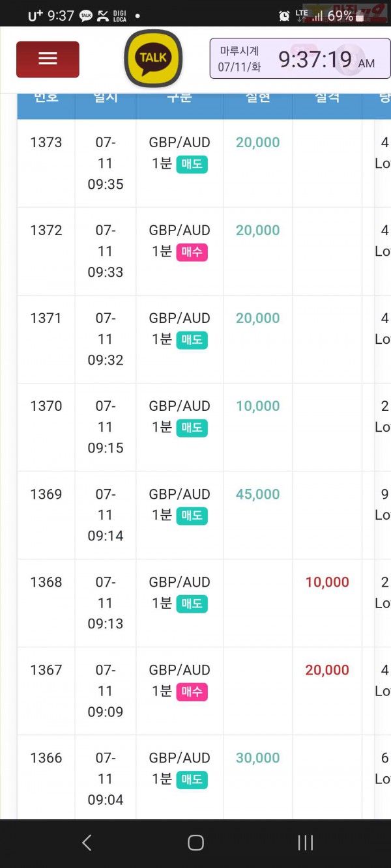
Task: Click the red 10,000 amount in row 1368
Action: [x=327, y=582]
